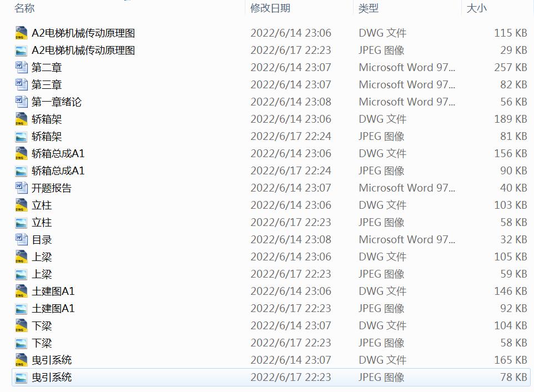The height and width of the screenshot is (392, 534).
Task: Click the Microsoft Word 97 type of 开题报告
Action: coord(407,188)
